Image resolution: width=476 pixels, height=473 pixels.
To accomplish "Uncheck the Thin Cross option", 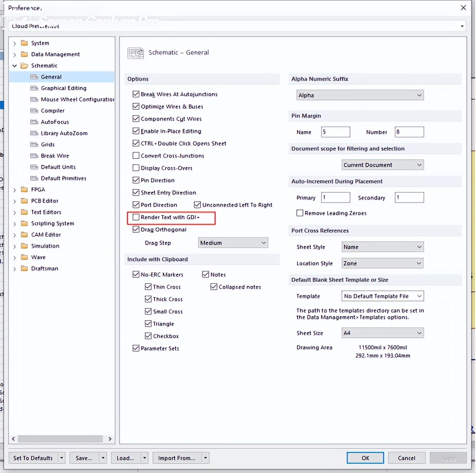I will click(148, 286).
